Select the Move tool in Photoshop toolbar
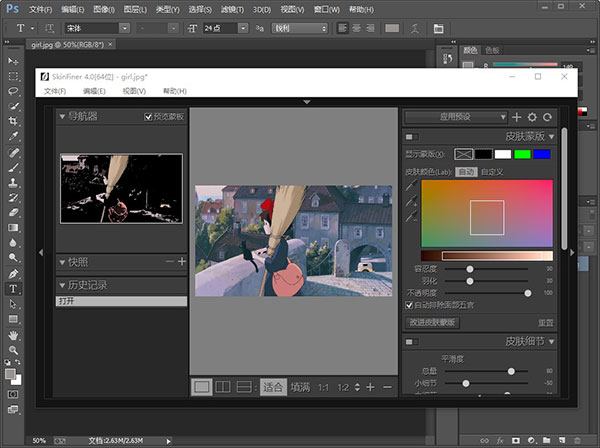Image resolution: width=600 pixels, height=448 pixels. click(x=13, y=61)
